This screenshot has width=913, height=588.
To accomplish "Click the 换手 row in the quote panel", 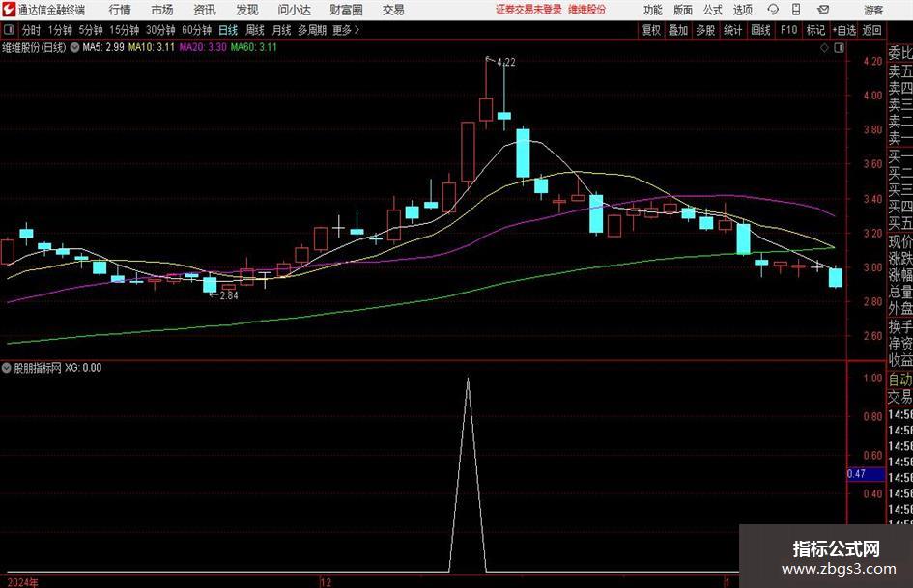I will tap(900, 326).
